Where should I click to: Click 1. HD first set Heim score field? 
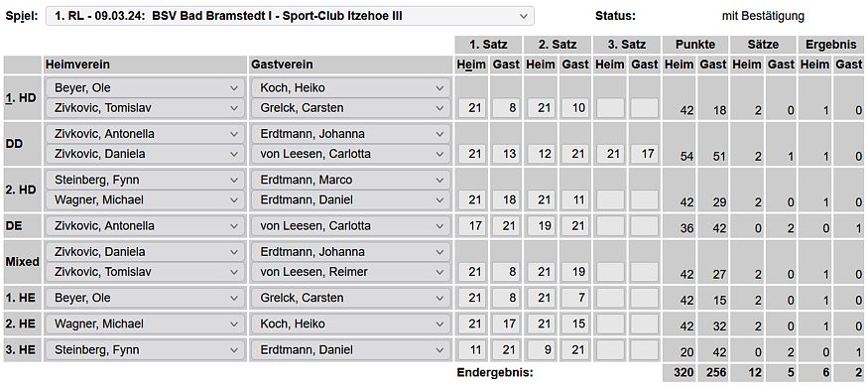pyautogui.click(x=472, y=108)
